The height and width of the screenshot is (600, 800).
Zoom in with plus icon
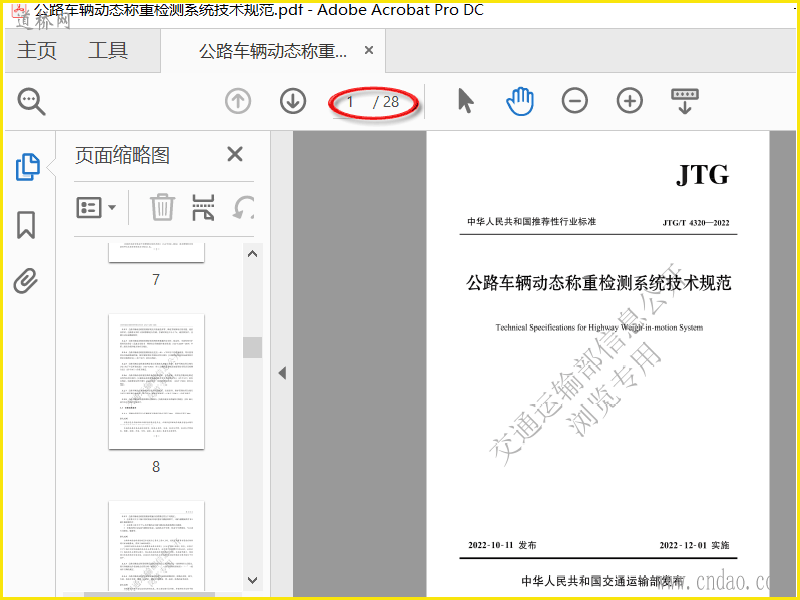pyautogui.click(x=630, y=101)
